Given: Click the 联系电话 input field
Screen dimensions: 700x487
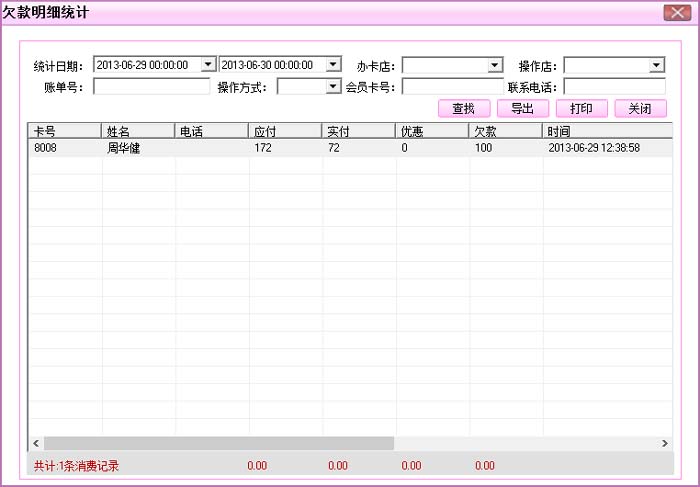Looking at the screenshot, I should [x=614, y=87].
